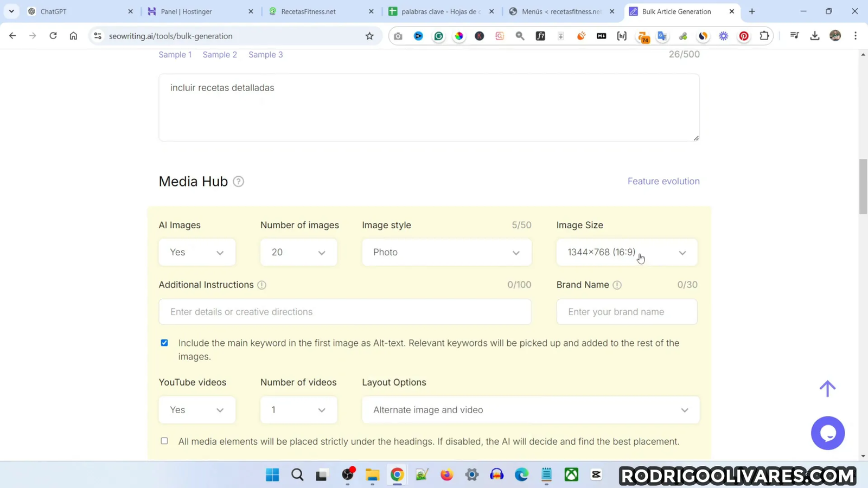Open the Feature evolution link

coord(663,181)
